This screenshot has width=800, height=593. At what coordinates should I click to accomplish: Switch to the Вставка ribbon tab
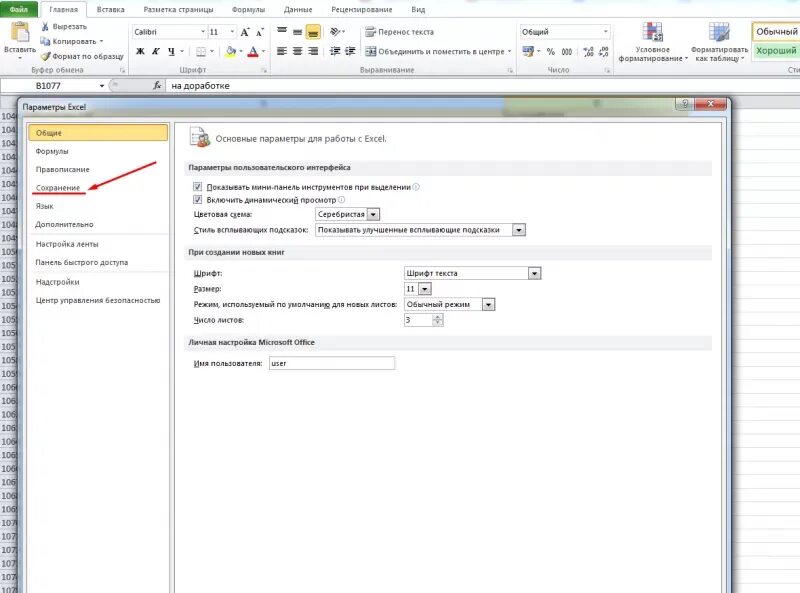pos(110,9)
